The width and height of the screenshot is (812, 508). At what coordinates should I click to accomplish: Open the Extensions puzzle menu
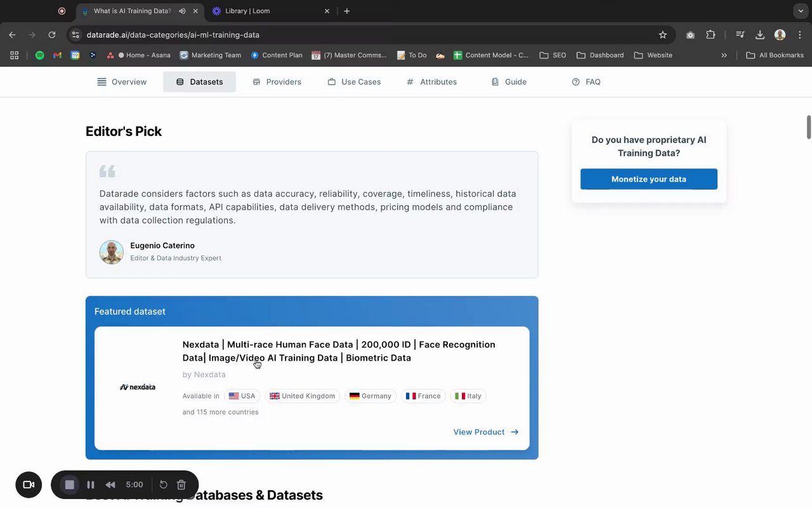click(x=710, y=35)
